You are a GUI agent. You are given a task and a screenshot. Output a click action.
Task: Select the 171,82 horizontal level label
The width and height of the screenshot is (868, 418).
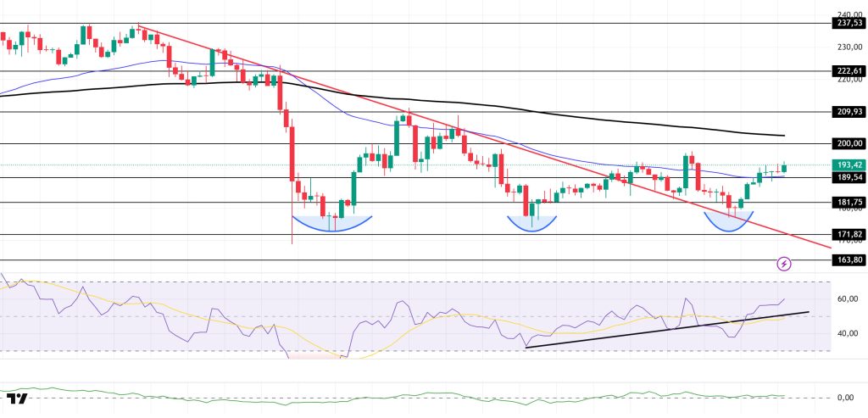coord(844,234)
